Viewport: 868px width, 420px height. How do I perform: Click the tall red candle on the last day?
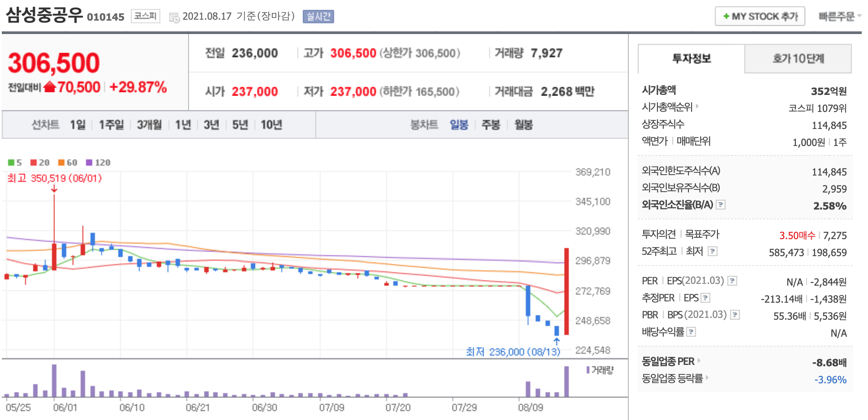(x=567, y=291)
